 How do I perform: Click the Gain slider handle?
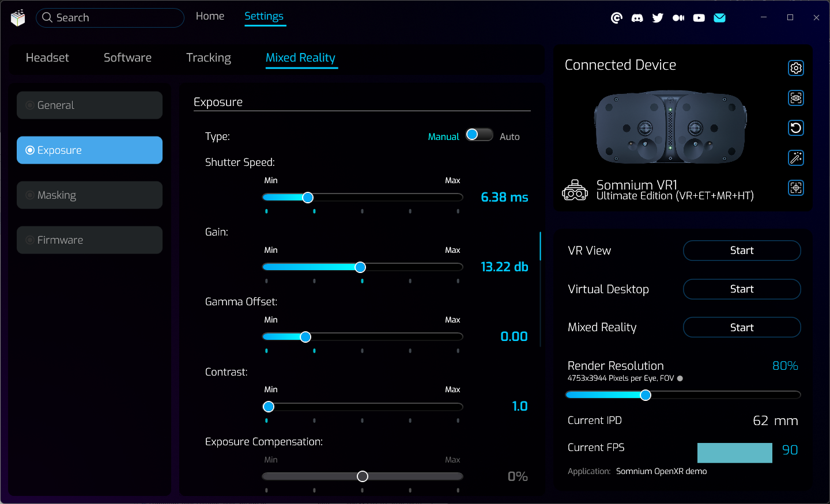point(360,267)
